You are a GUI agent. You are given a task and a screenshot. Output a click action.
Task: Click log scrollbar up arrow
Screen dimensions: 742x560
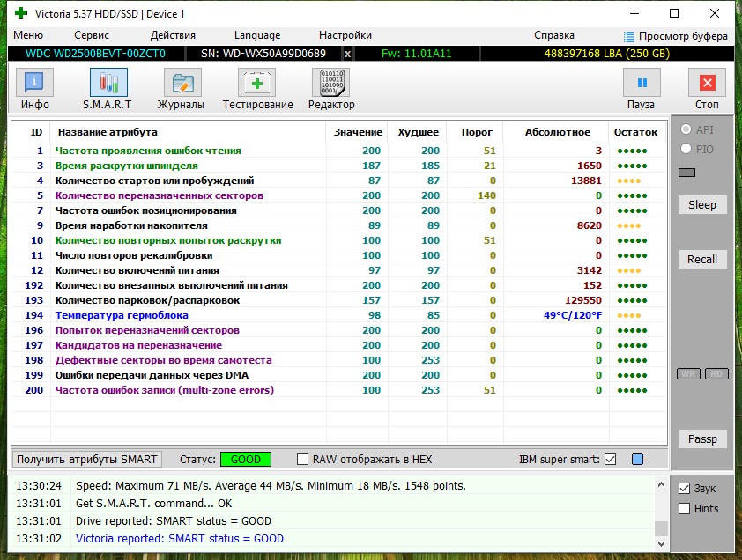tap(661, 485)
